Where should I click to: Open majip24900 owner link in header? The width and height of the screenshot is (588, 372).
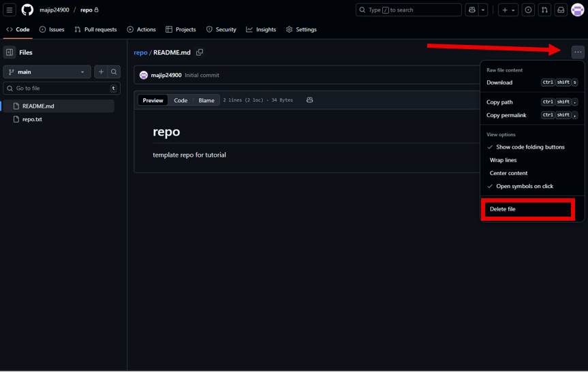(55, 10)
